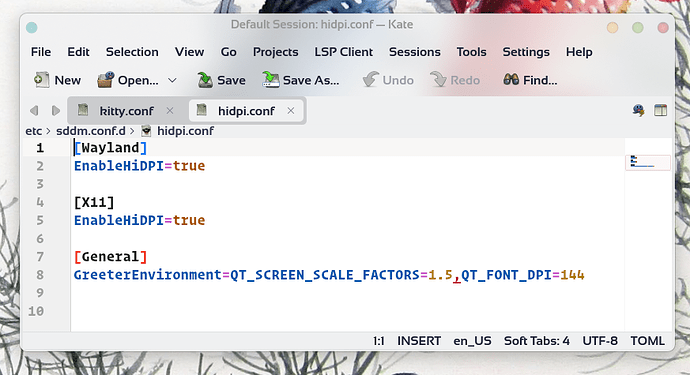The height and width of the screenshot is (375, 690).
Task: Click sddm.conf.d in the breadcrumb path
Action: [91, 131]
